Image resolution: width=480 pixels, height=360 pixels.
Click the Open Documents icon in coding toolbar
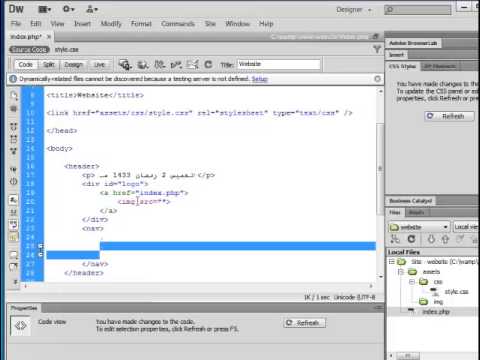pyautogui.click(x=13, y=96)
